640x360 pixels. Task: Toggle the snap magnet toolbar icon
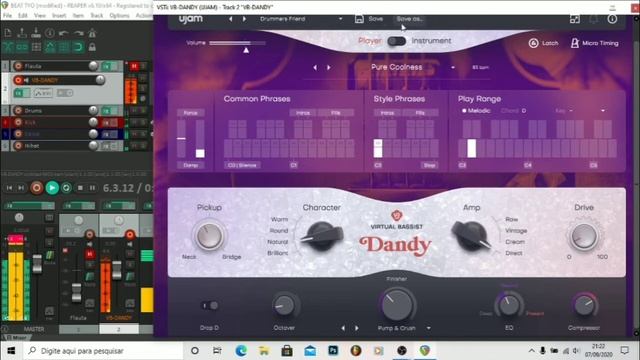(x=78, y=47)
